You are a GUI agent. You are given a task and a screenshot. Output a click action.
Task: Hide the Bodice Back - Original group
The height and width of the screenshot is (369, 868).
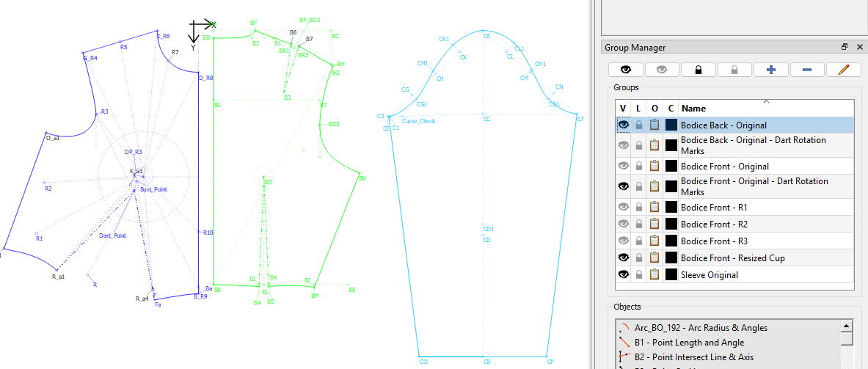(624, 125)
